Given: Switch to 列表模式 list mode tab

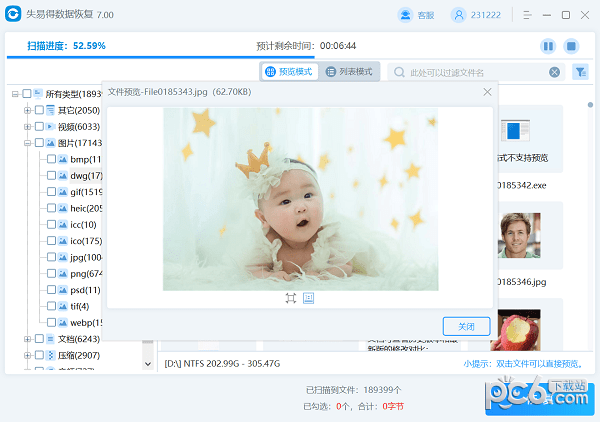Looking at the screenshot, I should point(349,72).
